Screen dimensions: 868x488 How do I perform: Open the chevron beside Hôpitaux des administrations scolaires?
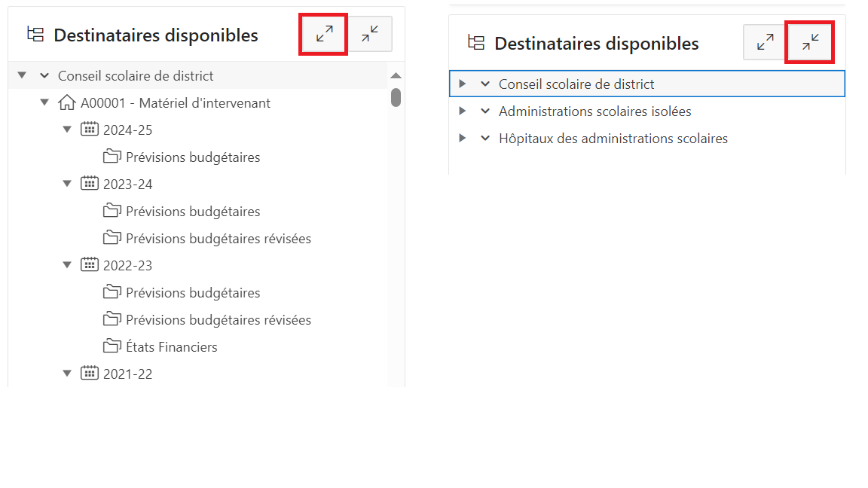pos(485,139)
